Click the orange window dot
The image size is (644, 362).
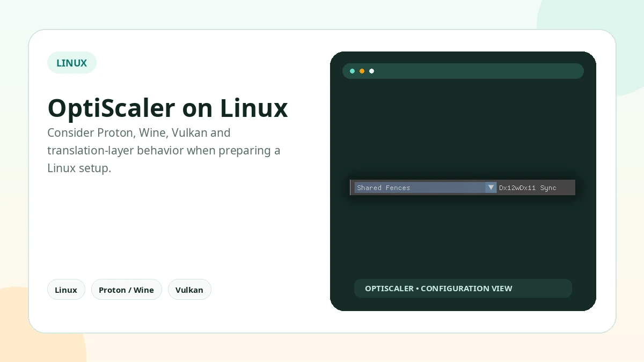(x=362, y=71)
